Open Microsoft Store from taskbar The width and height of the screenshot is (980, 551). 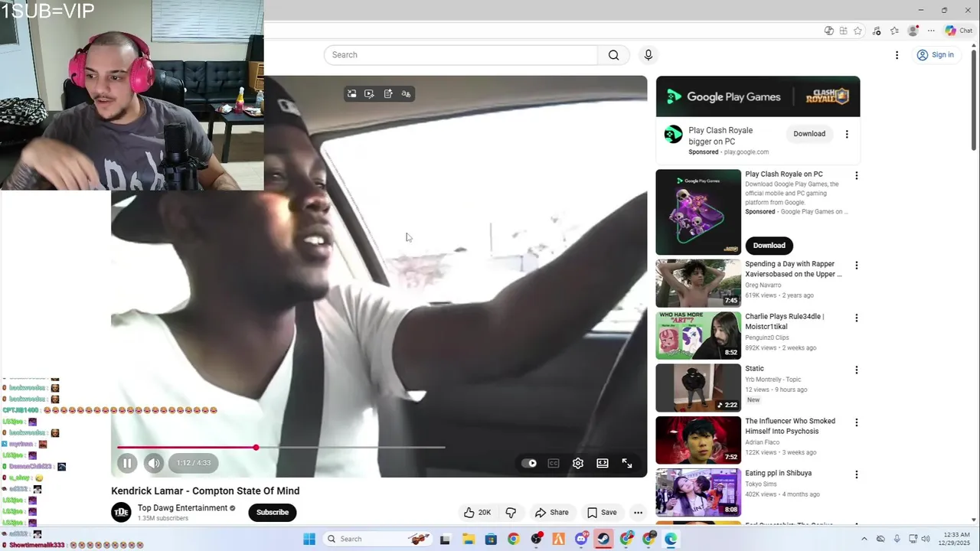coord(491,539)
